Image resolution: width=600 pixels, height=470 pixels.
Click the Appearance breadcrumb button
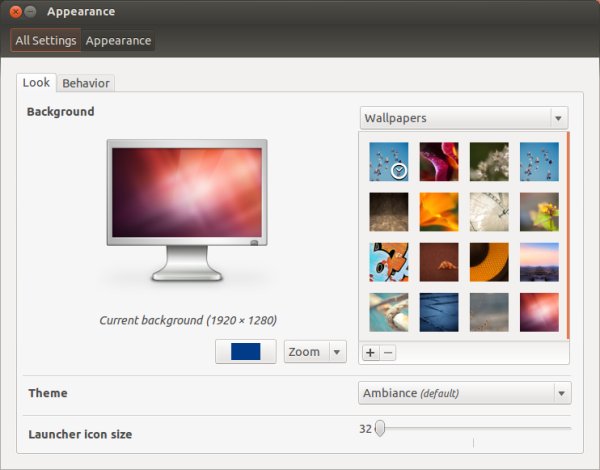[118, 40]
